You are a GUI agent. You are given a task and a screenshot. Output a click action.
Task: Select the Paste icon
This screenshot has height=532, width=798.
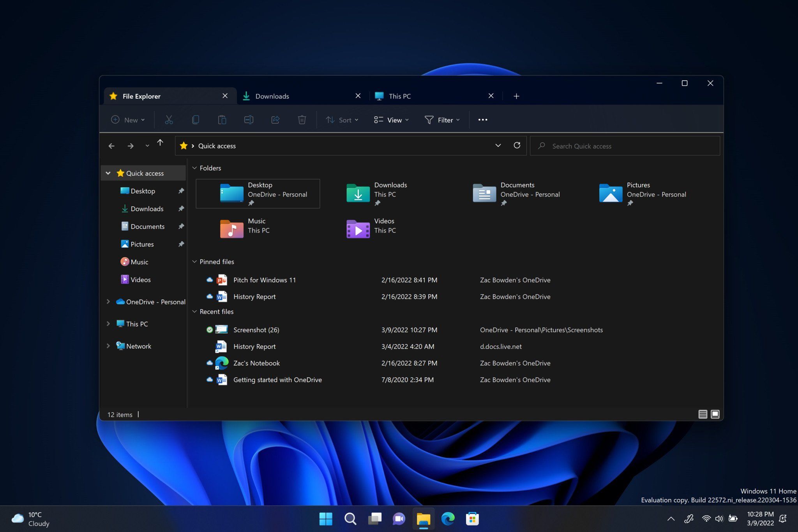tap(222, 120)
